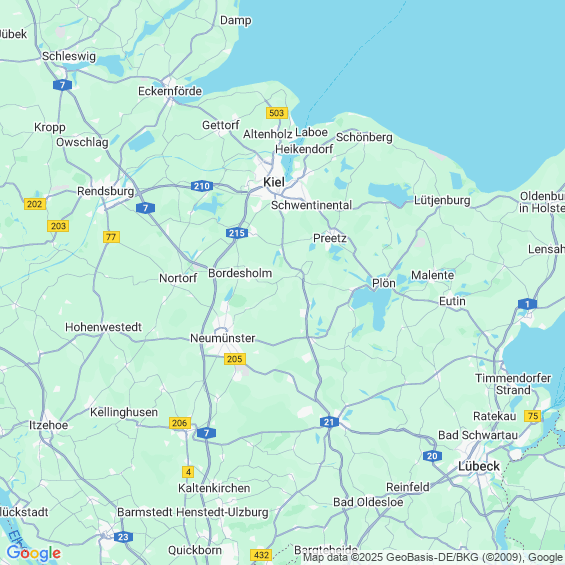Select the A23 shield near Quickborn
The image size is (565, 565).
point(123,537)
